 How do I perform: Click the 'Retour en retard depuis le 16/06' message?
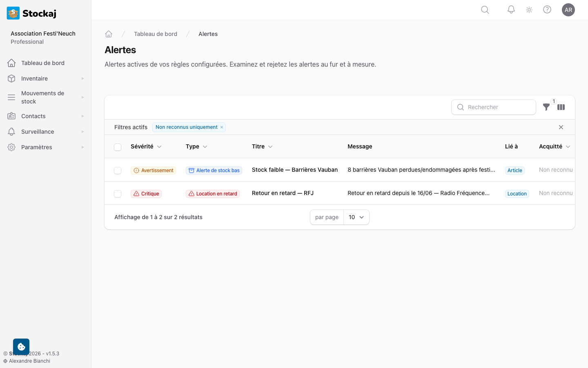pyautogui.click(x=419, y=193)
